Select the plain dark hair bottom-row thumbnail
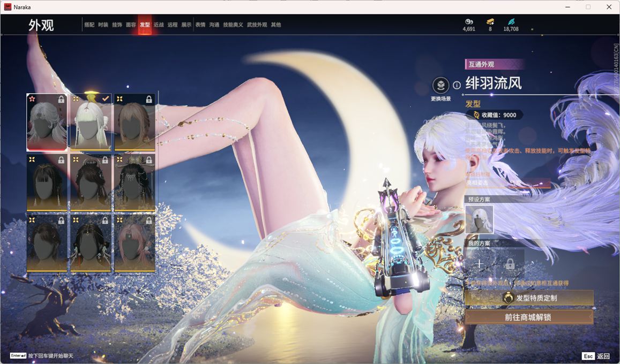The width and height of the screenshot is (620, 364). pos(47,243)
